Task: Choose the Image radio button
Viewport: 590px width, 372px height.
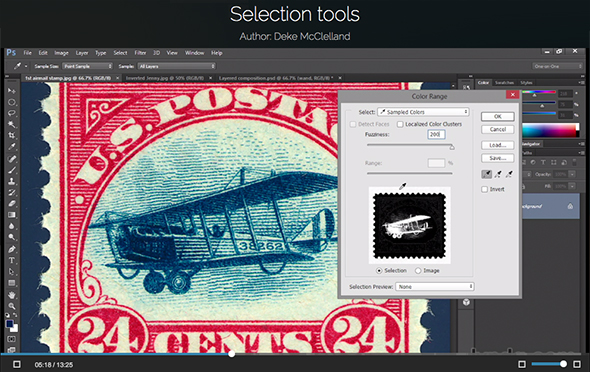Action: point(418,270)
